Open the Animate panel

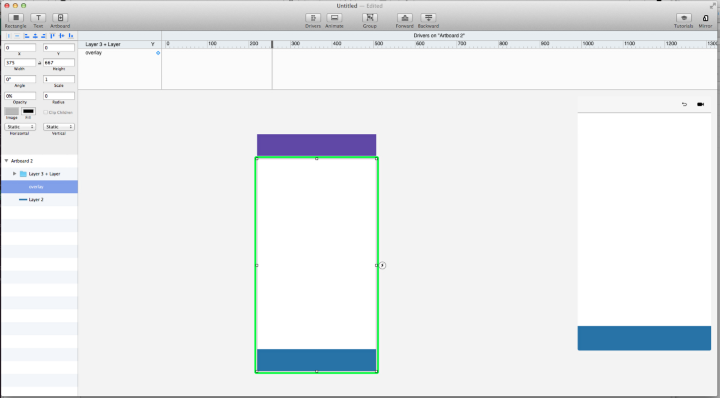point(334,18)
